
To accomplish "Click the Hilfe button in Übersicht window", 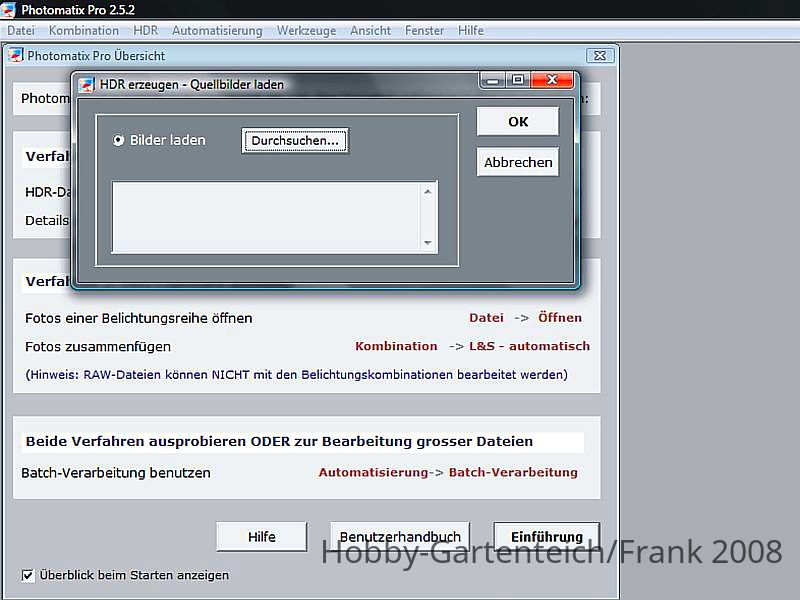I will point(262,537).
